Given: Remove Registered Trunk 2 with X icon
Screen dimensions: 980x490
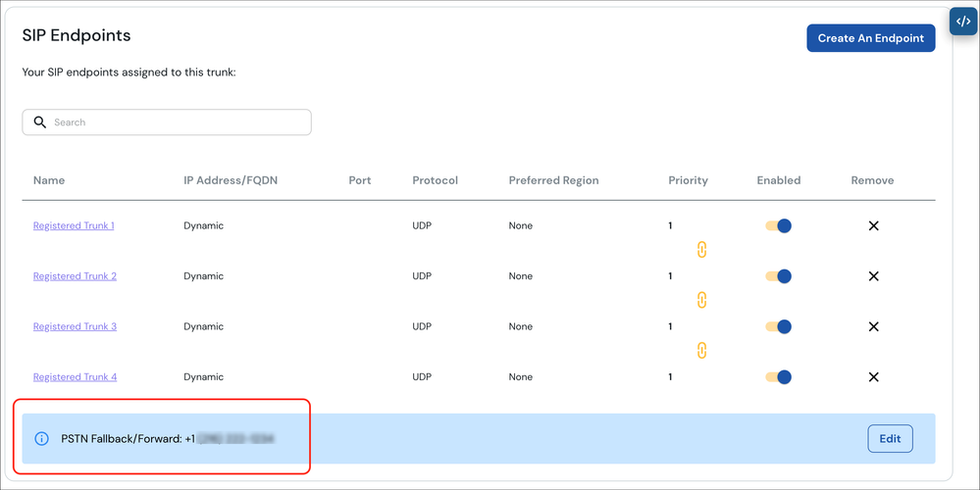Looking at the screenshot, I should [x=873, y=276].
